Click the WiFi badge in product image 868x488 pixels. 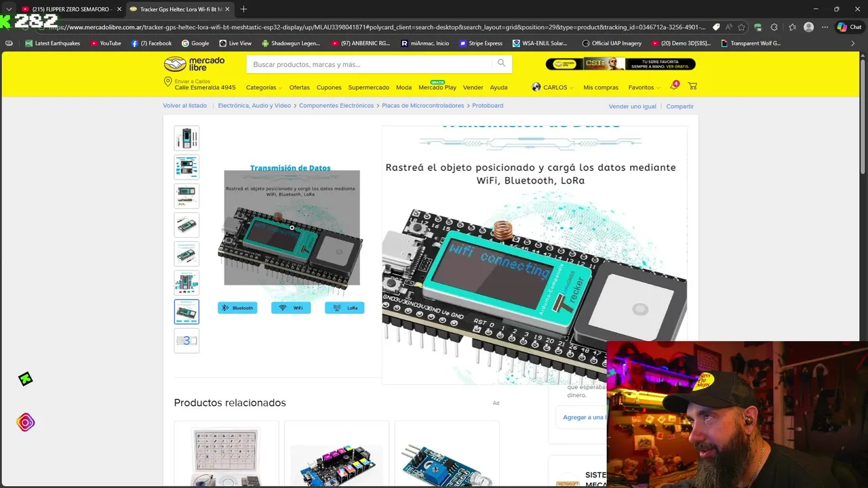coord(291,308)
